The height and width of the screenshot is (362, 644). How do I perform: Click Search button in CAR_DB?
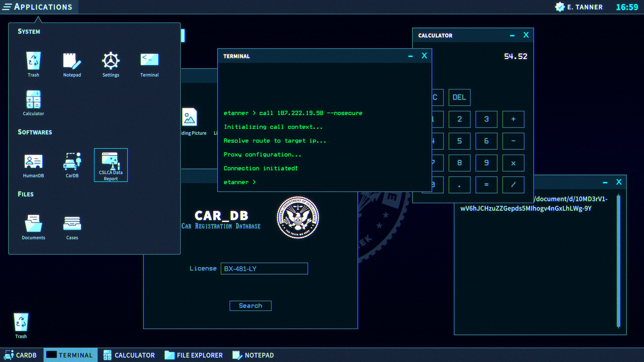pyautogui.click(x=250, y=305)
